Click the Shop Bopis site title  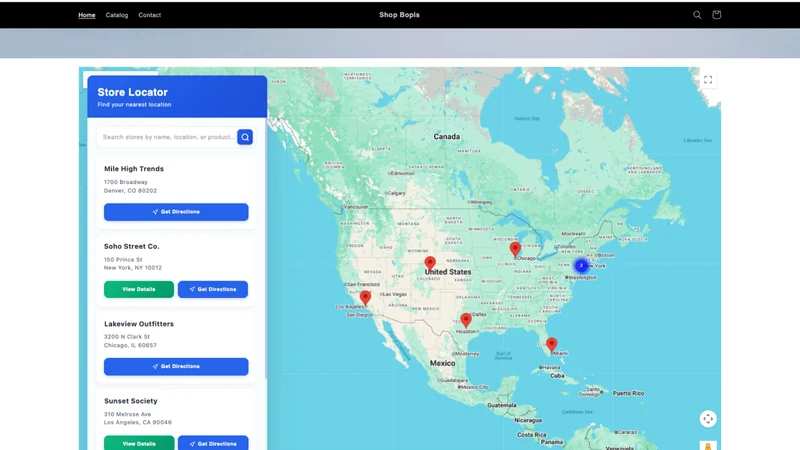[399, 15]
